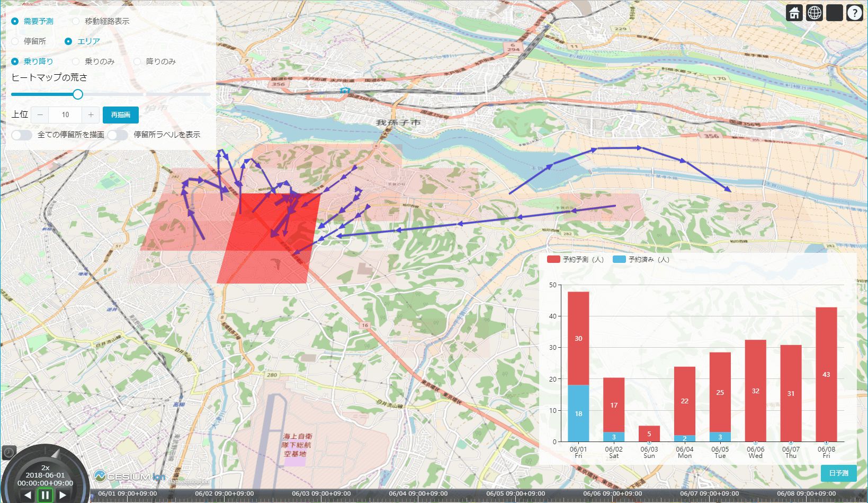This screenshot has width=868, height=503.
Task: Advance the animation with the forward icon
Action: (63, 494)
